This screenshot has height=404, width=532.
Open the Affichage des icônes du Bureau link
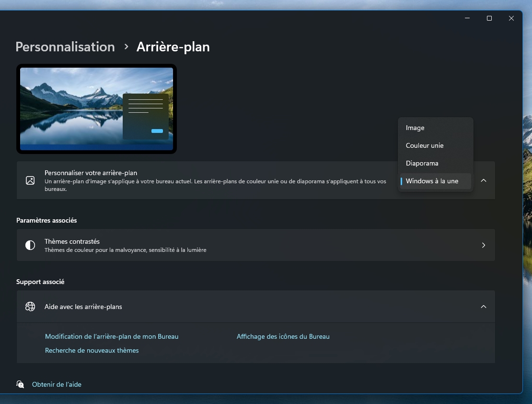(x=283, y=336)
